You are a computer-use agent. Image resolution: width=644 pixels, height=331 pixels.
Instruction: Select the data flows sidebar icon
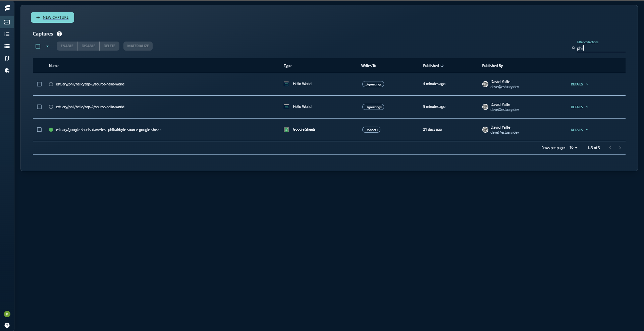(7, 58)
